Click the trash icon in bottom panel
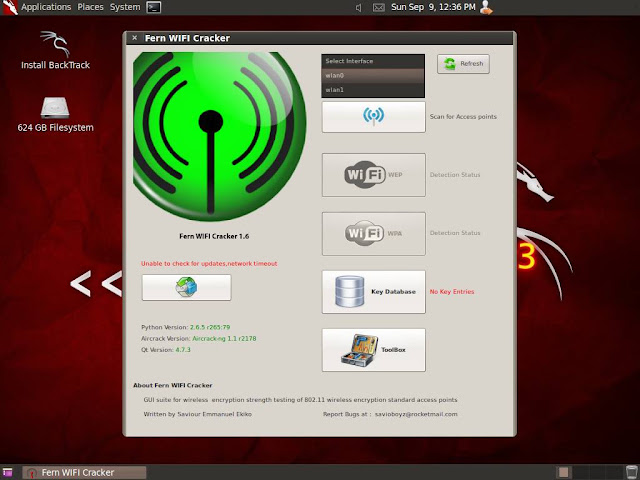 (x=631, y=473)
